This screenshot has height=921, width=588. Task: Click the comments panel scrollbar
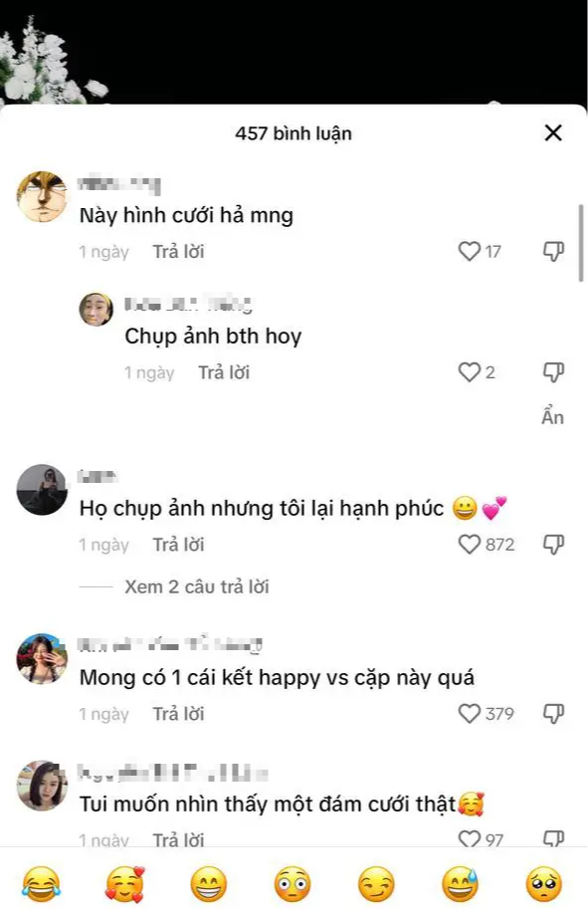pyautogui.click(x=581, y=243)
